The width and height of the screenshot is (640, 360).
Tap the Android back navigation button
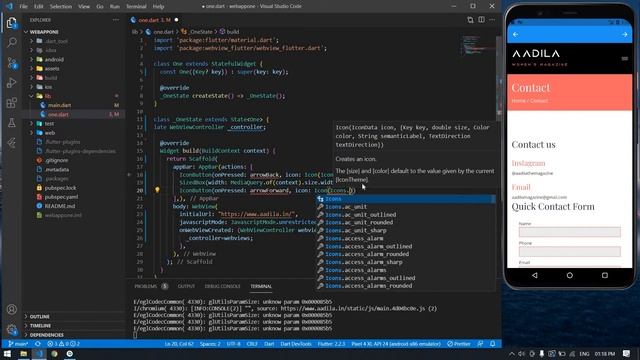point(535,275)
